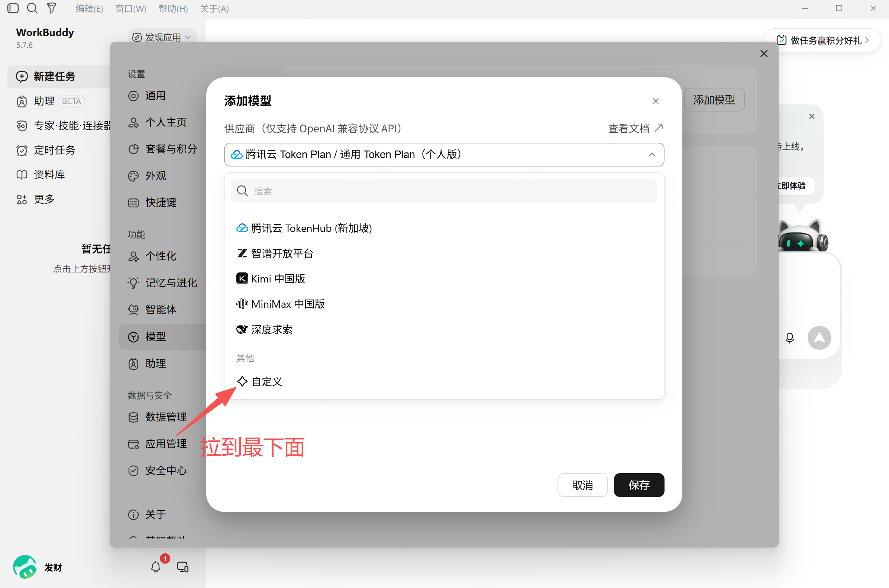Open user avatar 发财
This screenshot has width=889, height=588.
tap(25, 566)
